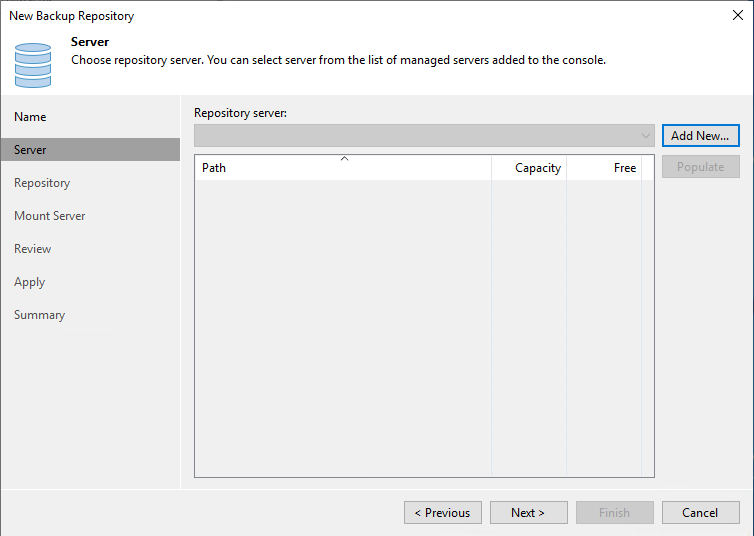Click the Add New... button
This screenshot has width=754, height=536.
[x=700, y=136]
